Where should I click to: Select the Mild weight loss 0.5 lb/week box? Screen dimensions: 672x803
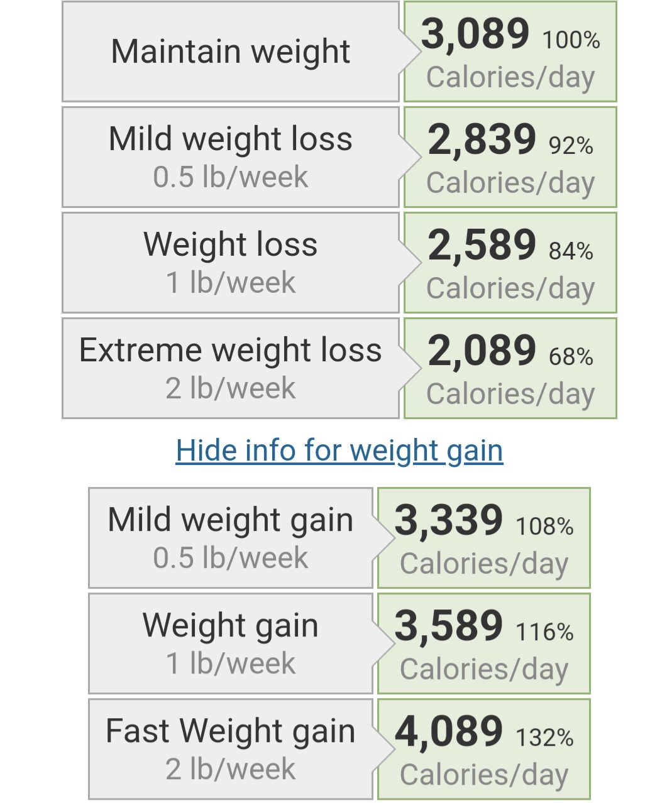[230, 157]
